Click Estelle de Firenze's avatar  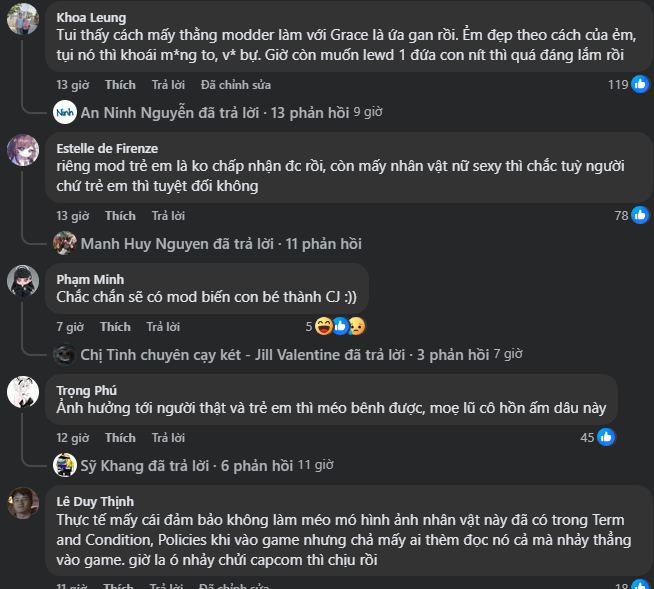[22, 150]
